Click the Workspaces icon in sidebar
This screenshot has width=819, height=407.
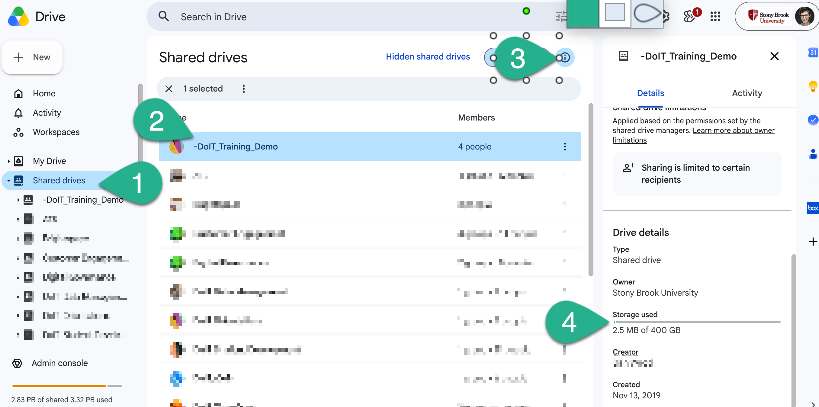(18, 132)
